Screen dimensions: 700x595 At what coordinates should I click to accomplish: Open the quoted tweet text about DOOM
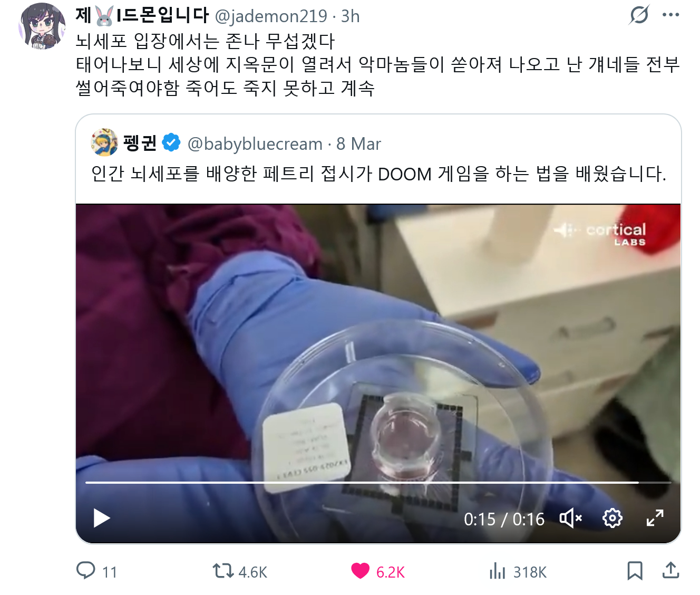[x=378, y=174]
